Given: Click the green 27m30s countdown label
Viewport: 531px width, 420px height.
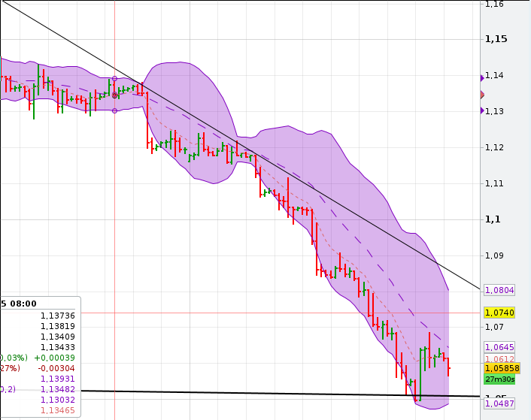Looking at the screenshot, I should pyautogui.click(x=499, y=379).
